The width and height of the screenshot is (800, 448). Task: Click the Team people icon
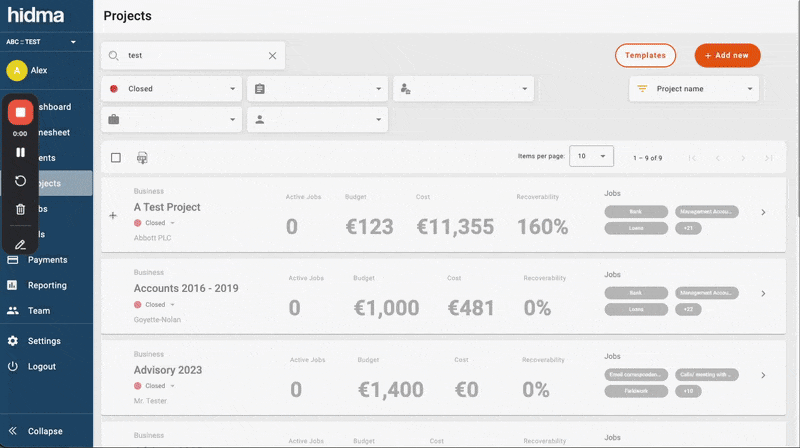[13, 310]
